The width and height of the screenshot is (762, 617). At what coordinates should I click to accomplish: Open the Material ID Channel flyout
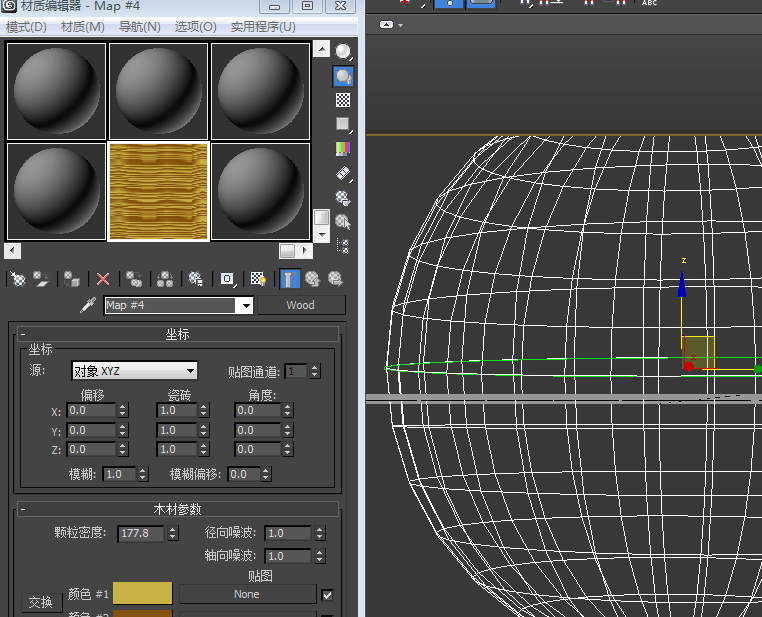pyautogui.click(x=227, y=279)
